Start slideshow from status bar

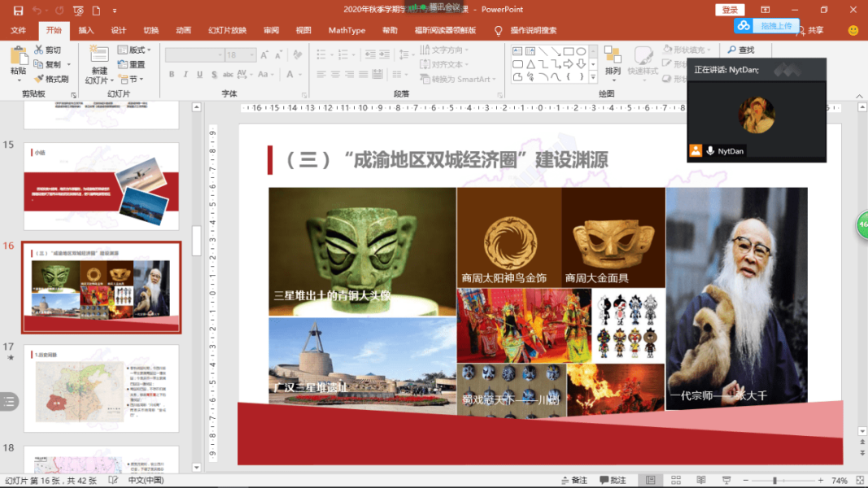726,480
